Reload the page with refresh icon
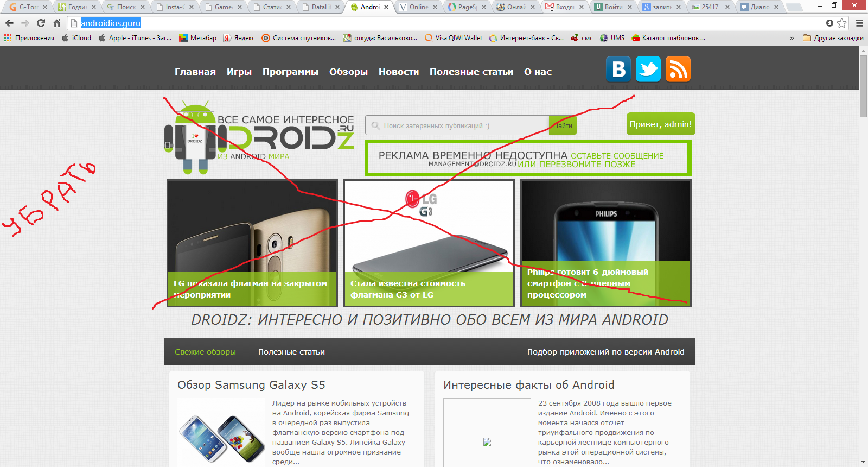The width and height of the screenshot is (868, 467). (41, 23)
